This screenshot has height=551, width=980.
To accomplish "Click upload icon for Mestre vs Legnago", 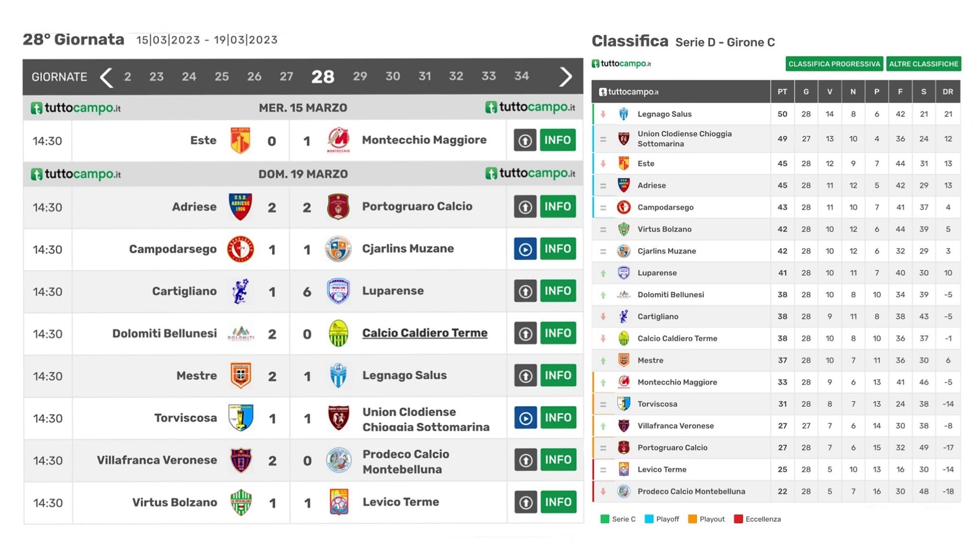I will 525,376.
